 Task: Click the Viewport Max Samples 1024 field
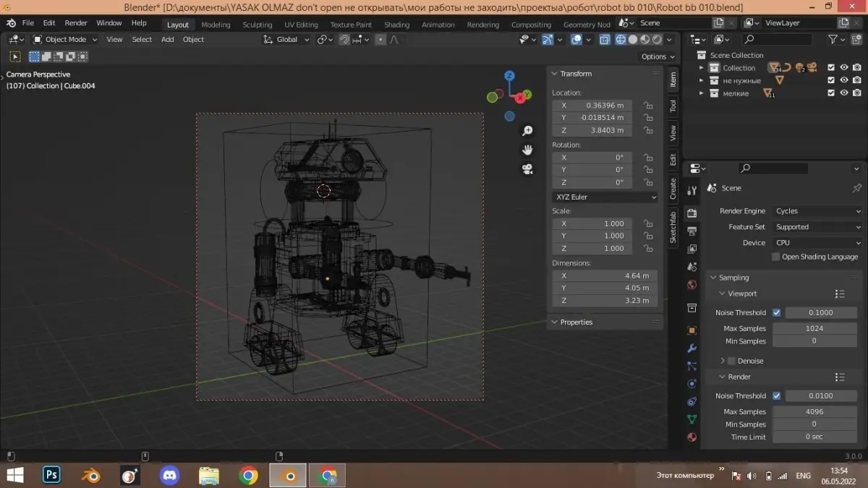tap(814, 328)
